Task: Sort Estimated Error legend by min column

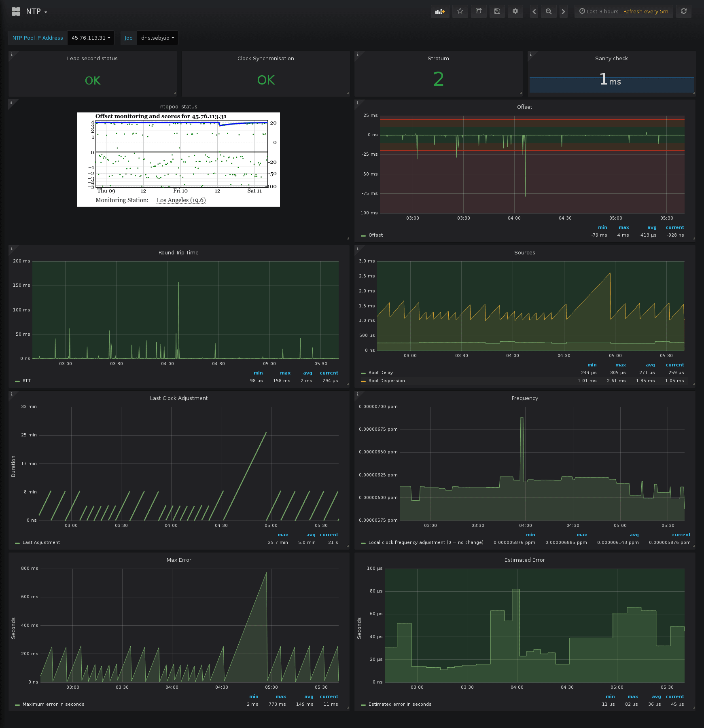Action: [x=610, y=696]
